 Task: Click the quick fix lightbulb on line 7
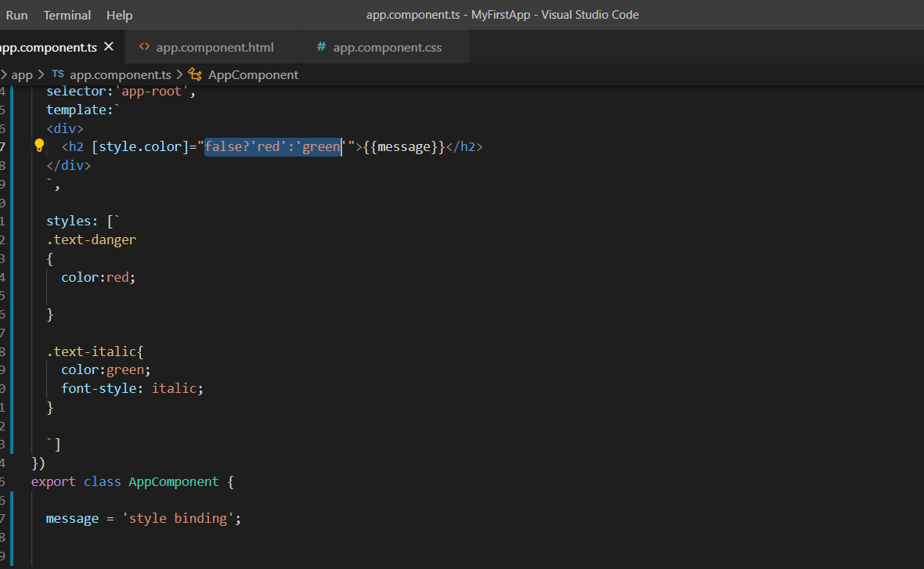(x=39, y=146)
